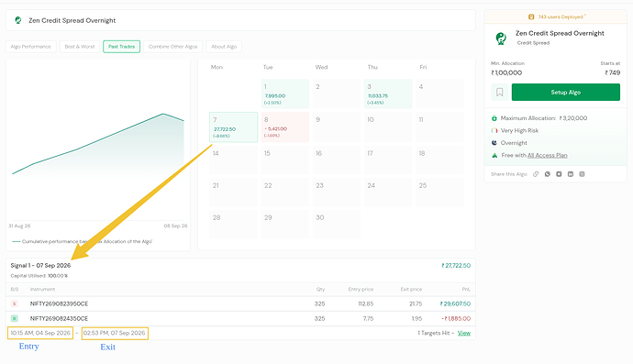Click calendar day 25

(440, 193)
